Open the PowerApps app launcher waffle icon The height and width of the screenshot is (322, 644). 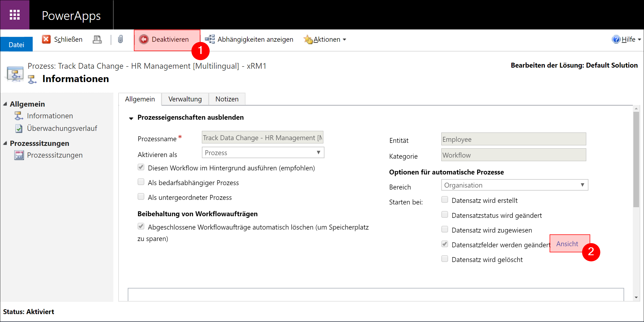(x=15, y=15)
